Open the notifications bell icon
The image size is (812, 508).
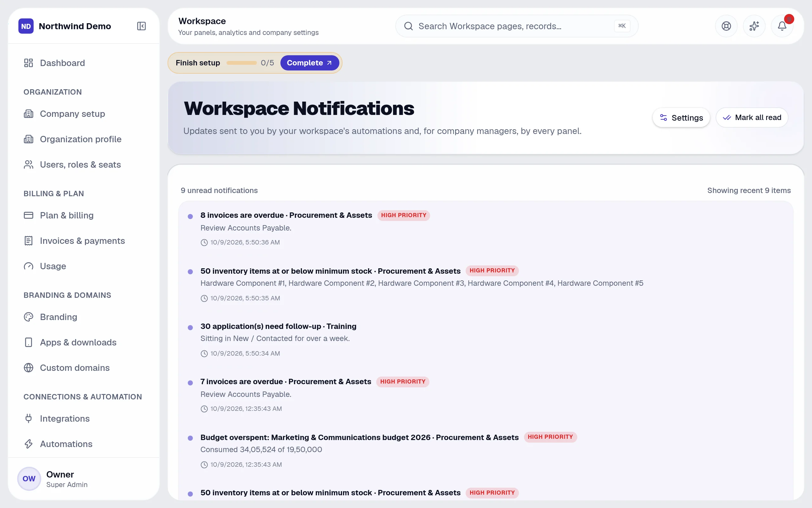(x=782, y=26)
